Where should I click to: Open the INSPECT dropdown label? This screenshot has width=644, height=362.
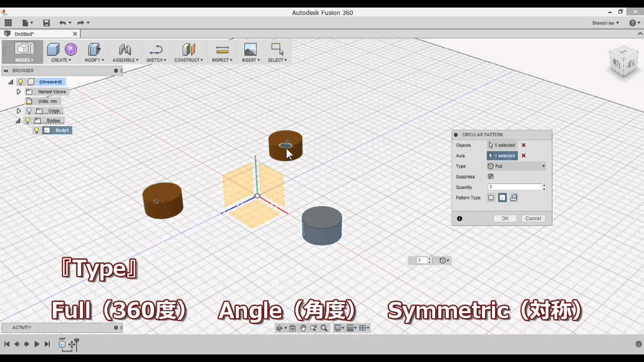[222, 60]
